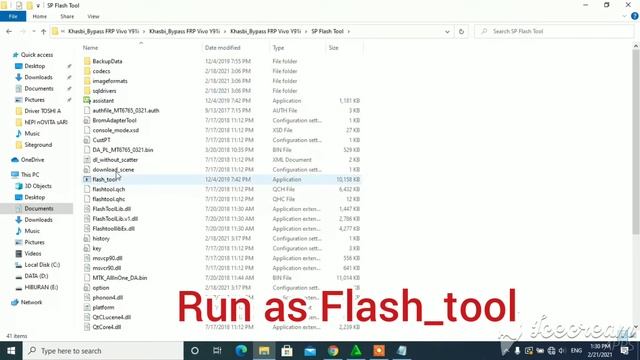Open Task View on taskbar
Viewport: 640px width, 360px height.
(217, 351)
